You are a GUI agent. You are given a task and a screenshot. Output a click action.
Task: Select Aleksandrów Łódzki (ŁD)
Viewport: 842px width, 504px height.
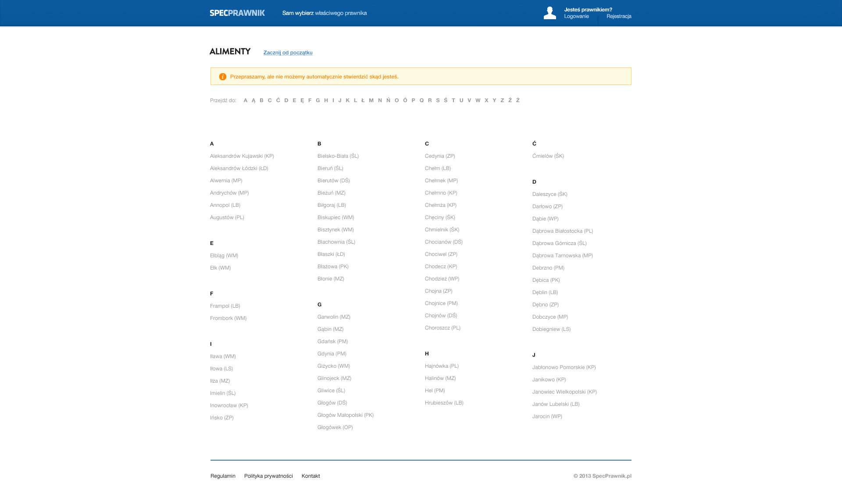(x=239, y=168)
